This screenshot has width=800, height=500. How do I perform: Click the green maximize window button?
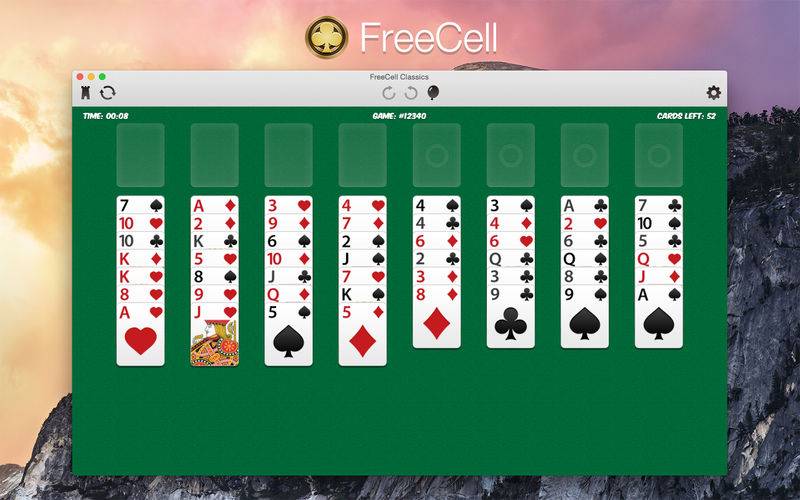tap(102, 77)
